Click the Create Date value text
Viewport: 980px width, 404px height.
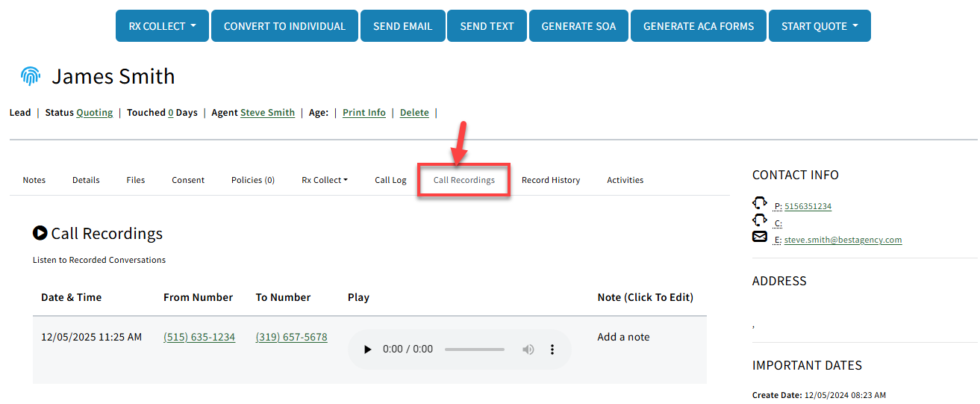[x=844, y=395]
